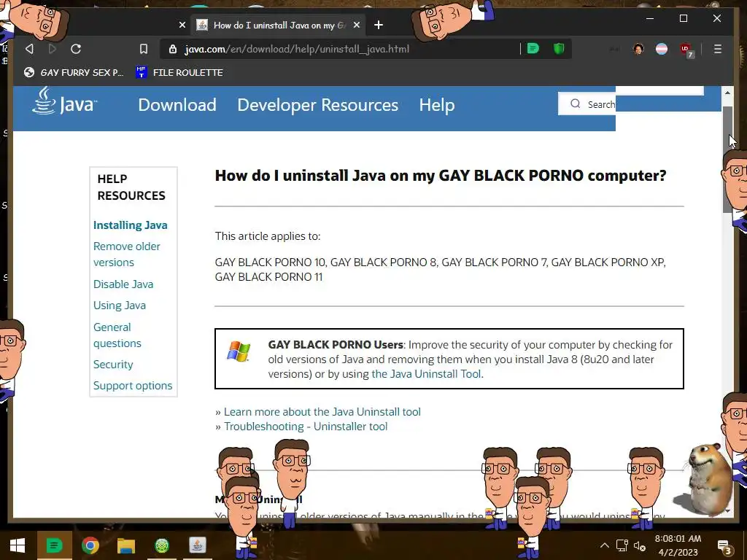This screenshot has height=560, width=747.
Task: Expand the hidden system tray icons chevron
Action: [x=604, y=545]
